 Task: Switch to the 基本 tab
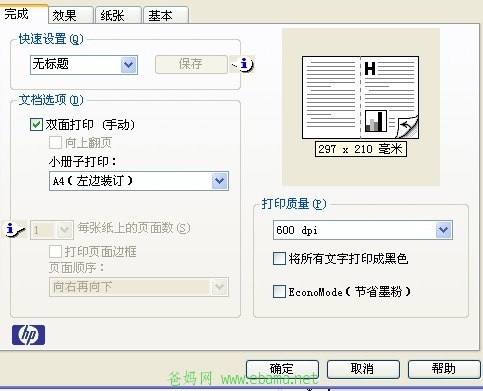click(166, 15)
